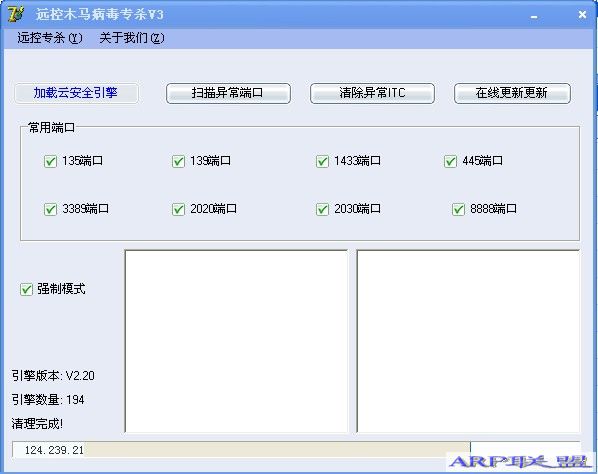Click inside the left results list box
This screenshot has width=598, height=474.
[x=236, y=341]
